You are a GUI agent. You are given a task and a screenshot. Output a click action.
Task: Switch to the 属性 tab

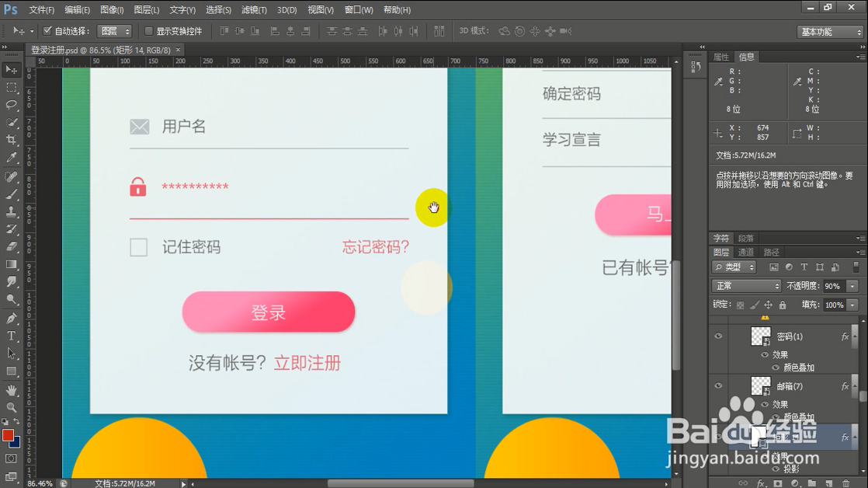coord(720,57)
